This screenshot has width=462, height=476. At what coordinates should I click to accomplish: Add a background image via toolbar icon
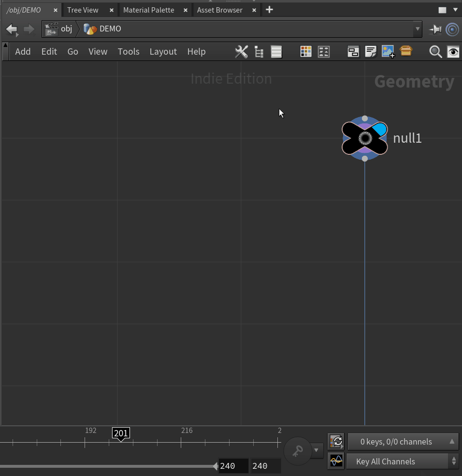pos(388,51)
